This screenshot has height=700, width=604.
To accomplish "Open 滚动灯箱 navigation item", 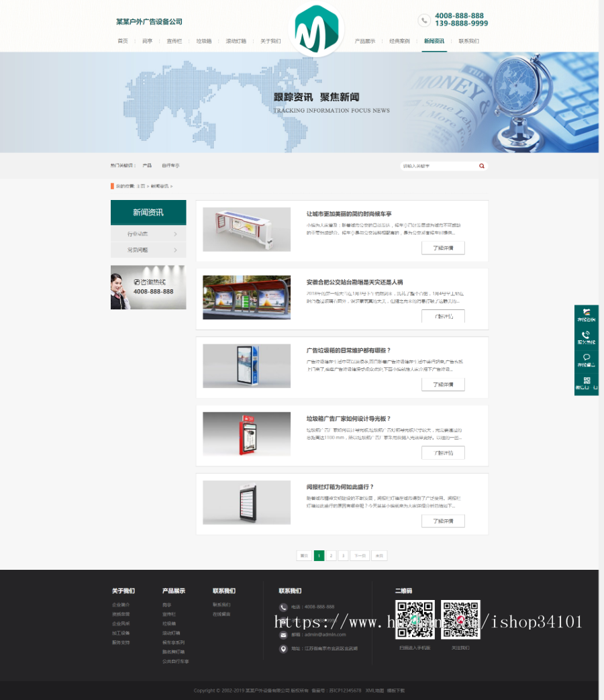I will (x=236, y=41).
